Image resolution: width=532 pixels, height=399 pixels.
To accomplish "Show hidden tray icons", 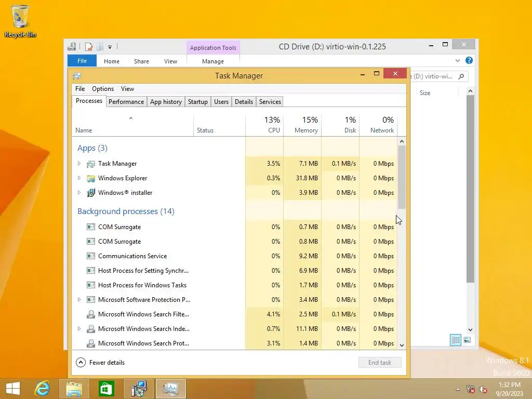I will pyautogui.click(x=458, y=390).
